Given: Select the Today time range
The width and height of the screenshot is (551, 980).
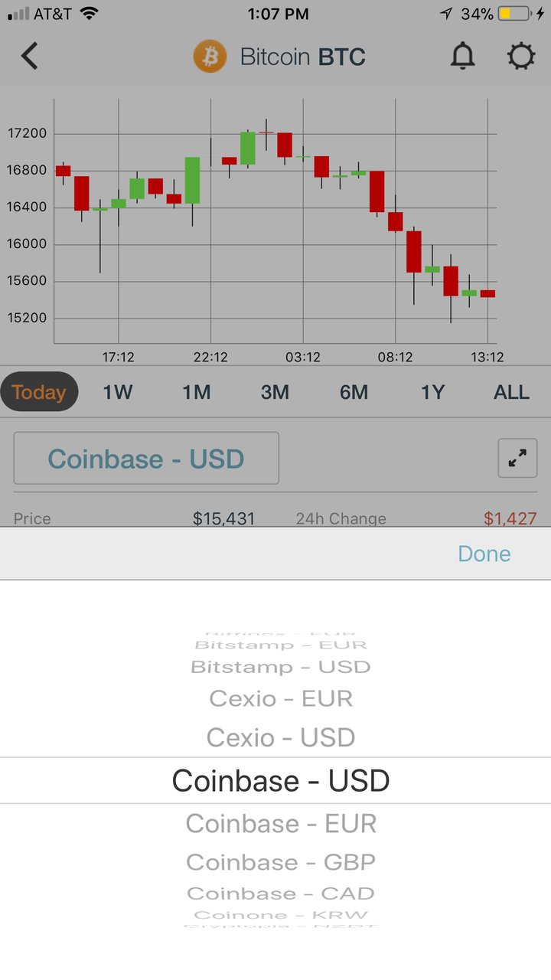Looking at the screenshot, I should coord(39,392).
